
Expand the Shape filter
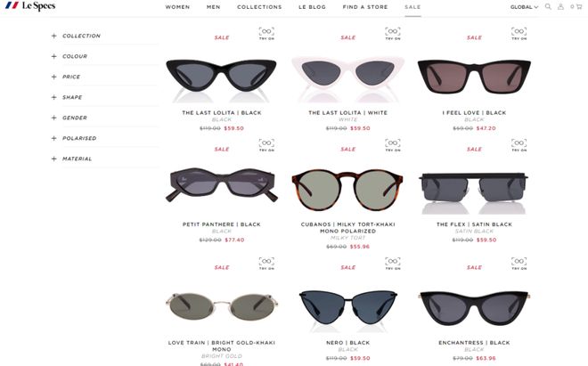(x=67, y=97)
